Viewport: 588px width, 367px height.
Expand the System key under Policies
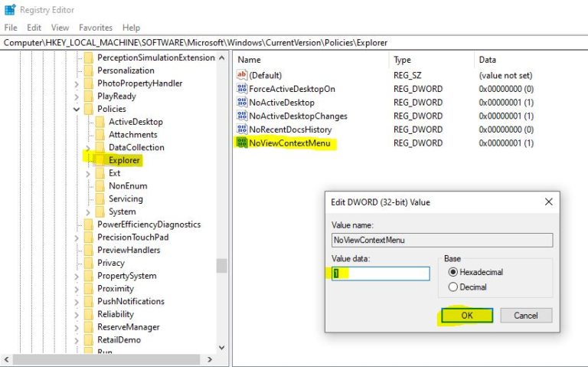(88, 212)
